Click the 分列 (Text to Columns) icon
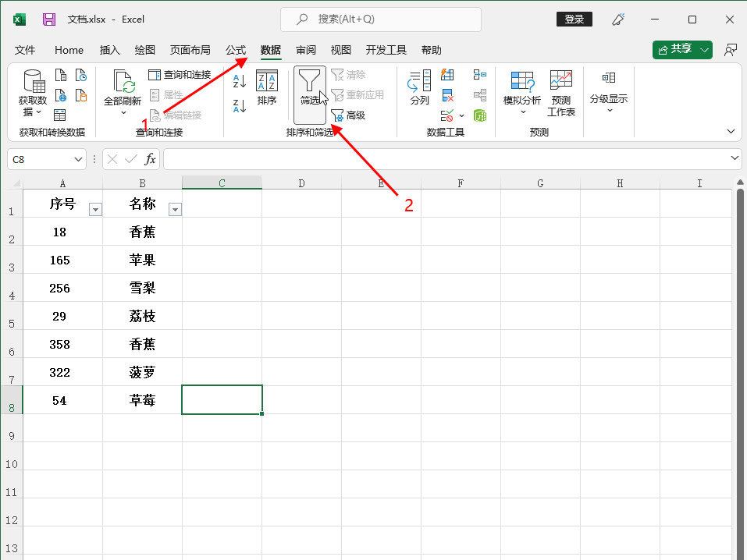Viewport: 747px width, 560px height. (x=420, y=87)
